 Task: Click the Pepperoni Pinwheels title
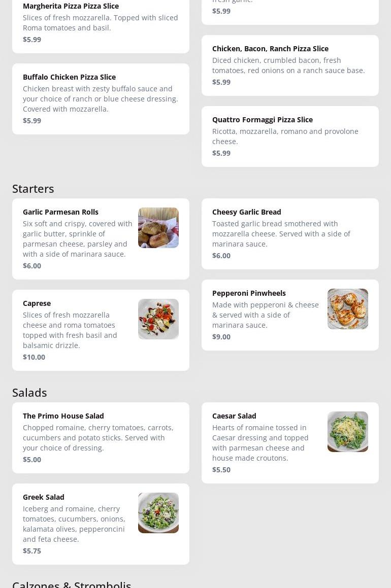pyautogui.click(x=249, y=293)
